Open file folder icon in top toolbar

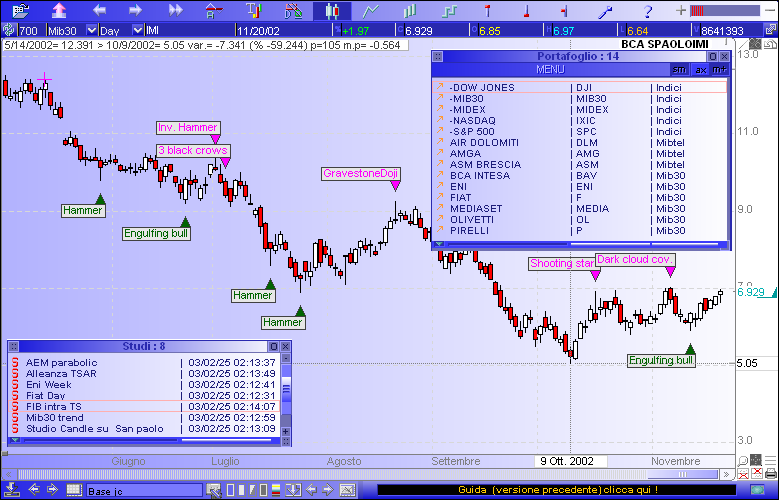(x=20, y=10)
